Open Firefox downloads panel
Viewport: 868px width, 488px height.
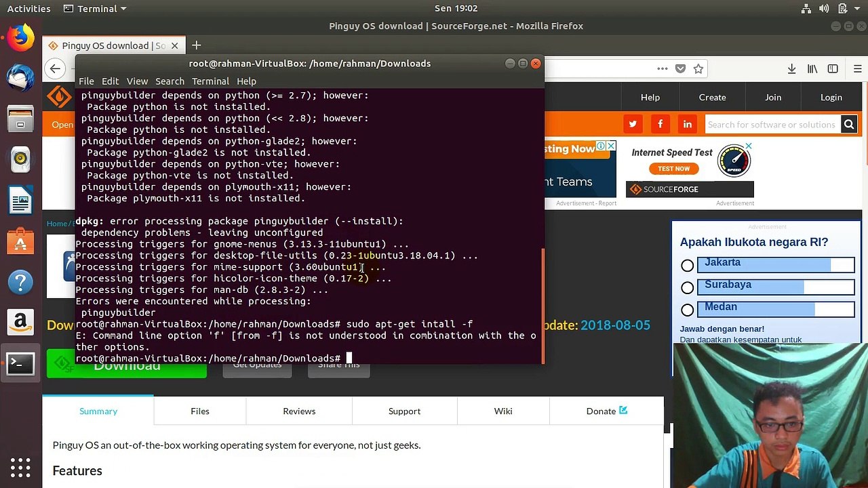click(791, 68)
